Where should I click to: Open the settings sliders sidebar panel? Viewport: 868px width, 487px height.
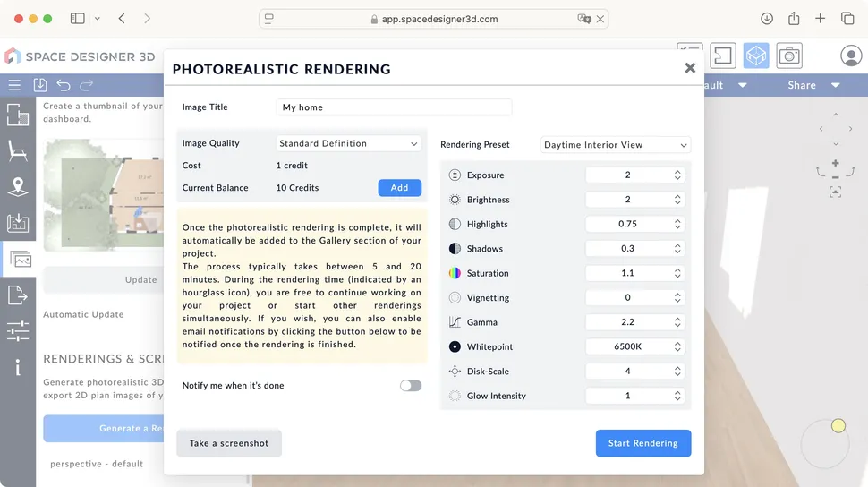pyautogui.click(x=17, y=331)
